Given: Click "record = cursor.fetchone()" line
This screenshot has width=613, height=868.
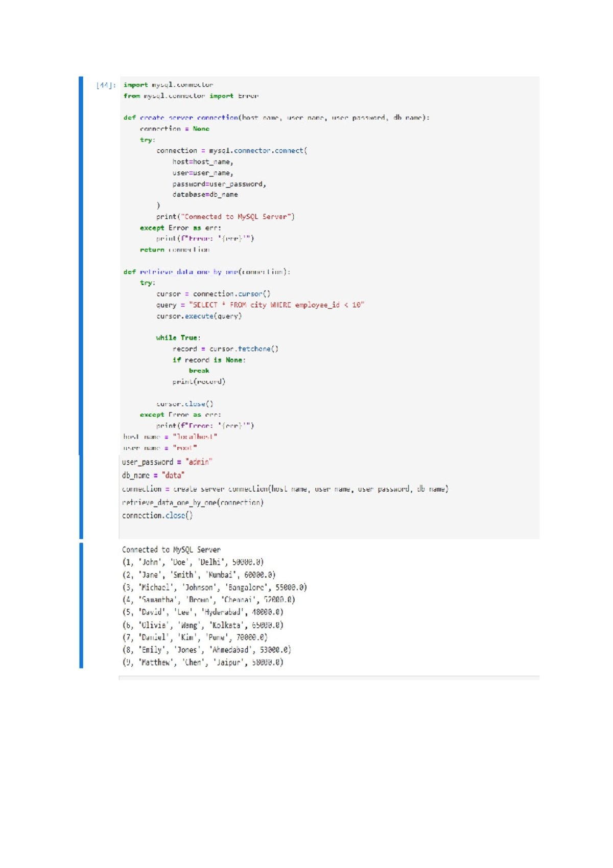Looking at the screenshot, I should [225, 349].
